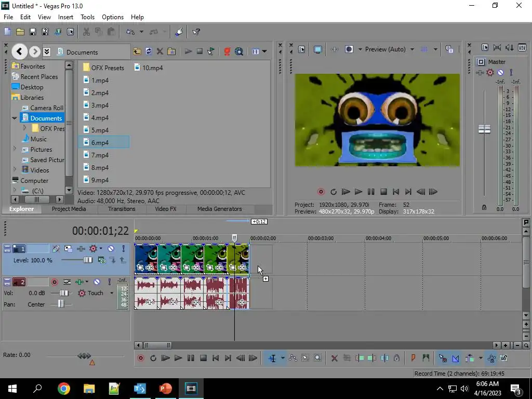Open a project with the folder icon
The width and height of the screenshot is (532, 399).
pos(20,32)
